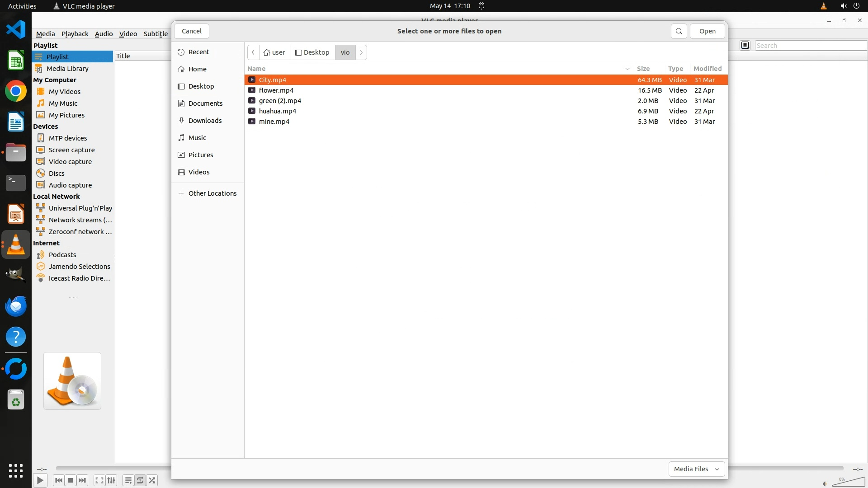Click the Cancel button

pos(191,31)
